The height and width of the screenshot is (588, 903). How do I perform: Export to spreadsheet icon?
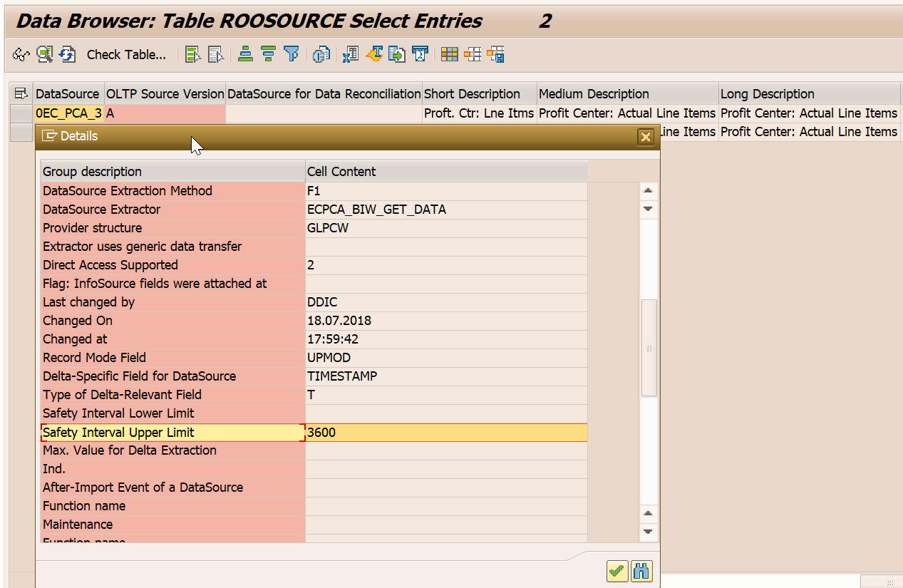pos(351,54)
